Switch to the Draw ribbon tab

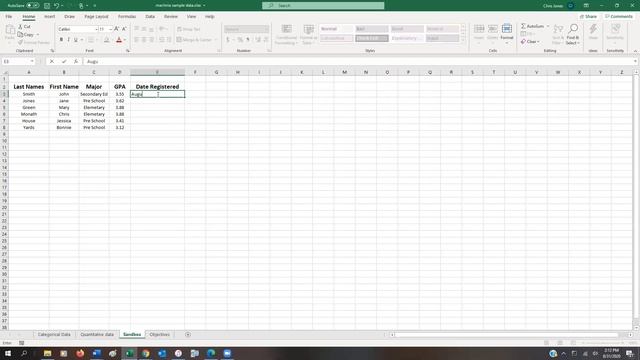(69, 16)
